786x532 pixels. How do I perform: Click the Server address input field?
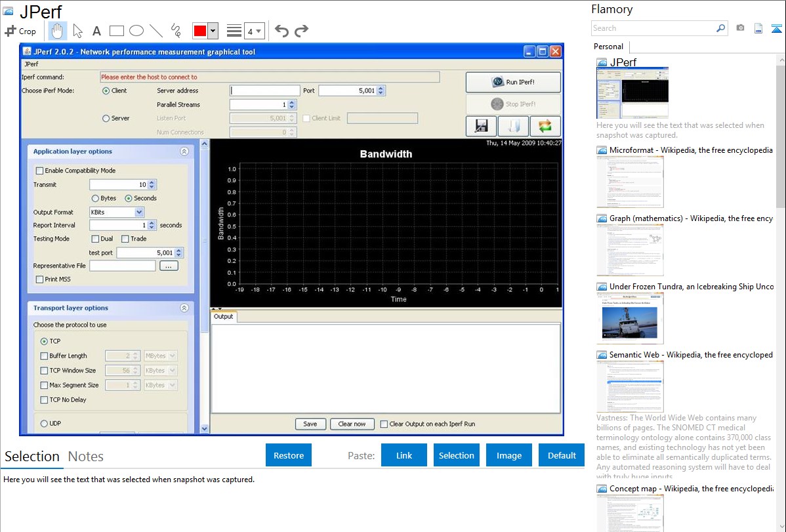point(264,91)
